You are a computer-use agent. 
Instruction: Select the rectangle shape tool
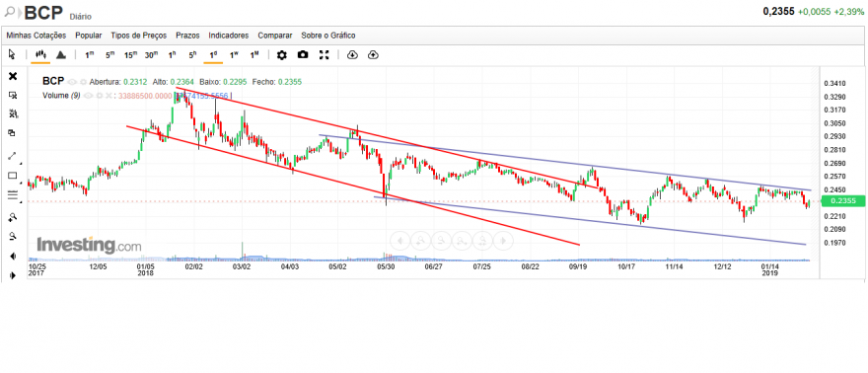[13, 176]
